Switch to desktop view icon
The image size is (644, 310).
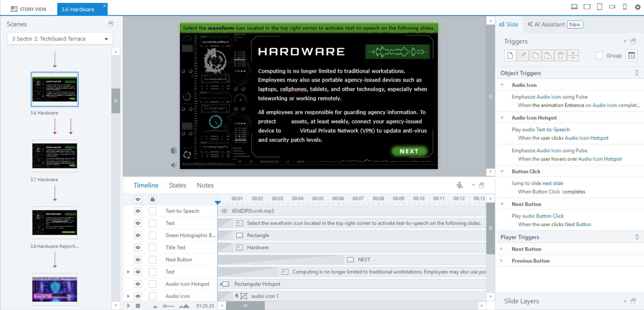[574, 7]
